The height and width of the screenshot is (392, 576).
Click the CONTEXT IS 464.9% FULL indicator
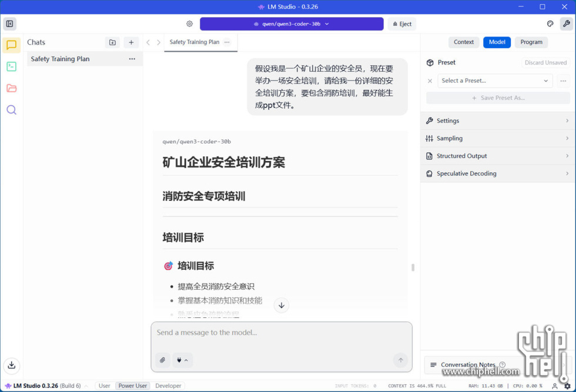click(417, 386)
